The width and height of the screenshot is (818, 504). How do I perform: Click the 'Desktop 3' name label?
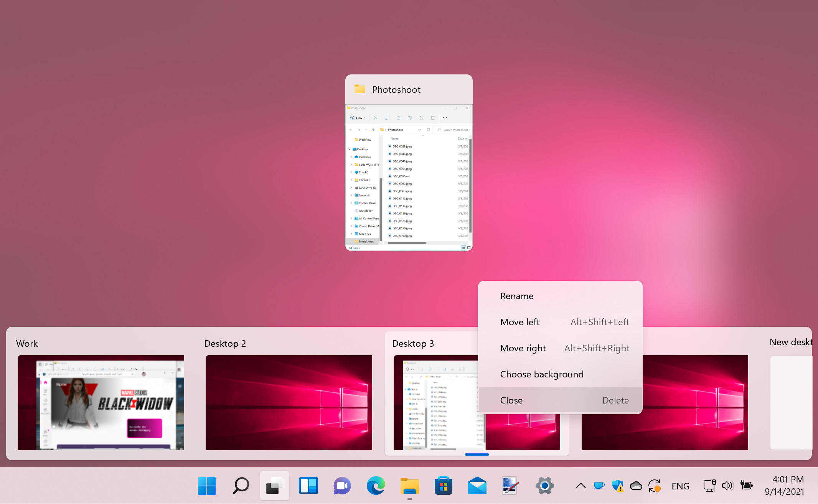(x=413, y=344)
